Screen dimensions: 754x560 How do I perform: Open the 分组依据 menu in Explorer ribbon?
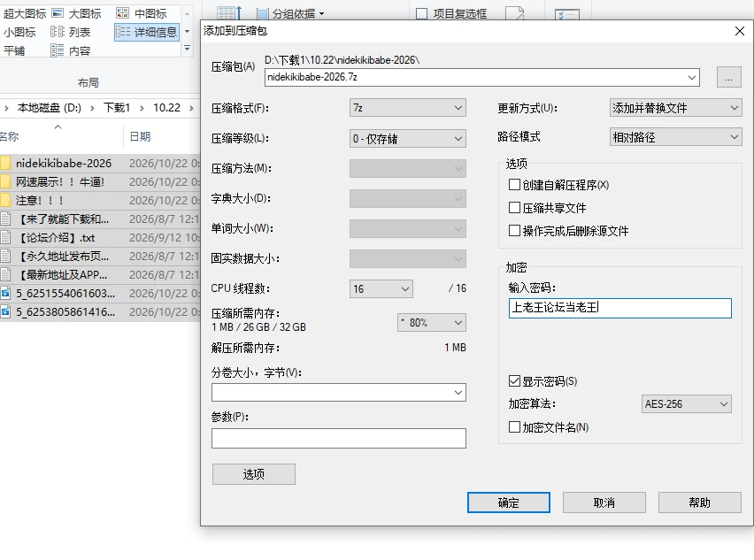point(291,14)
